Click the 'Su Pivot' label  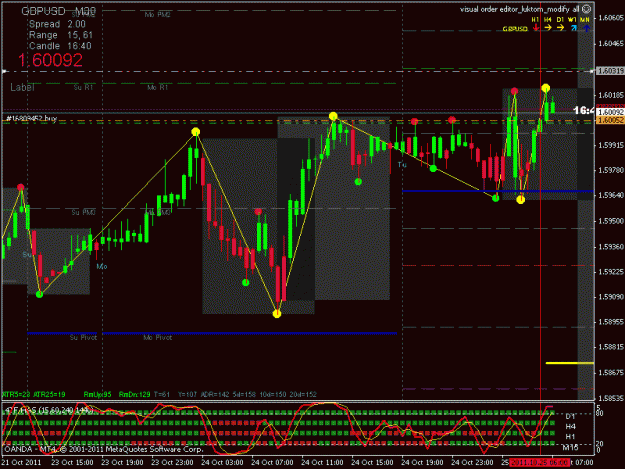[x=83, y=338]
